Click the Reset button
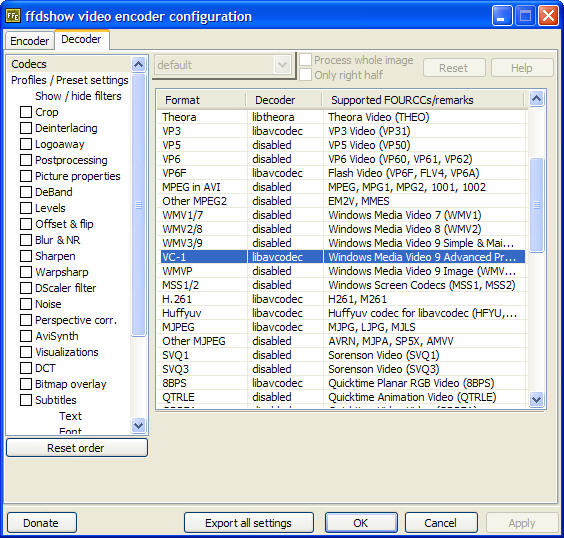The width and height of the screenshot is (564, 538). pyautogui.click(x=454, y=68)
